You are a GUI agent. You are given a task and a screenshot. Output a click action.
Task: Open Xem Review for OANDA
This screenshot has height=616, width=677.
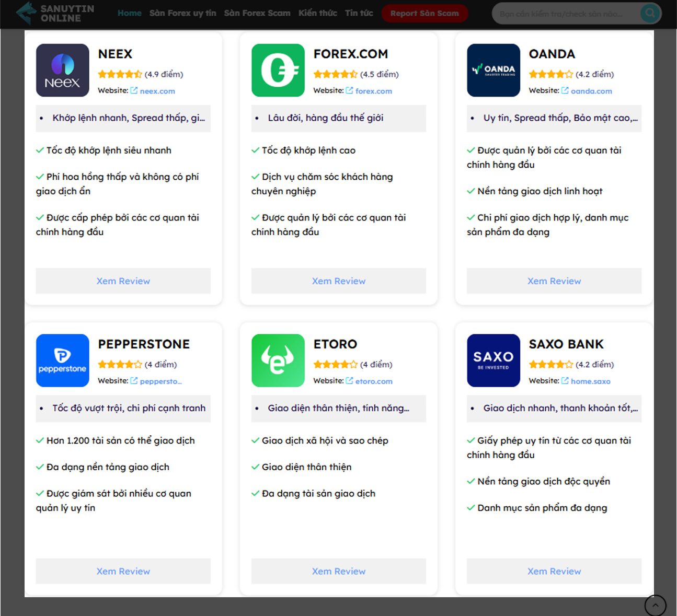(554, 281)
